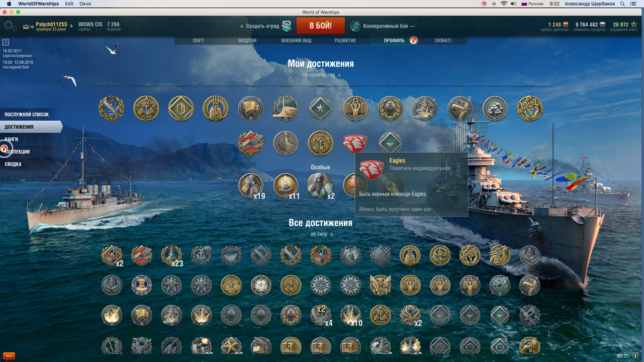This screenshot has width=644, height=362.
Task: Switch to the МОДУЛИ tab
Action: pos(247,40)
